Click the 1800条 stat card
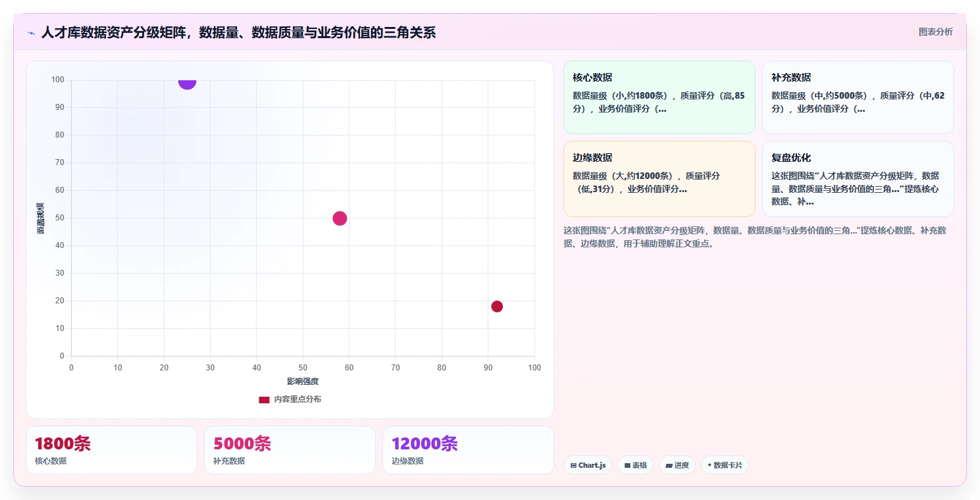This screenshot has height=500, width=980. 111,450
